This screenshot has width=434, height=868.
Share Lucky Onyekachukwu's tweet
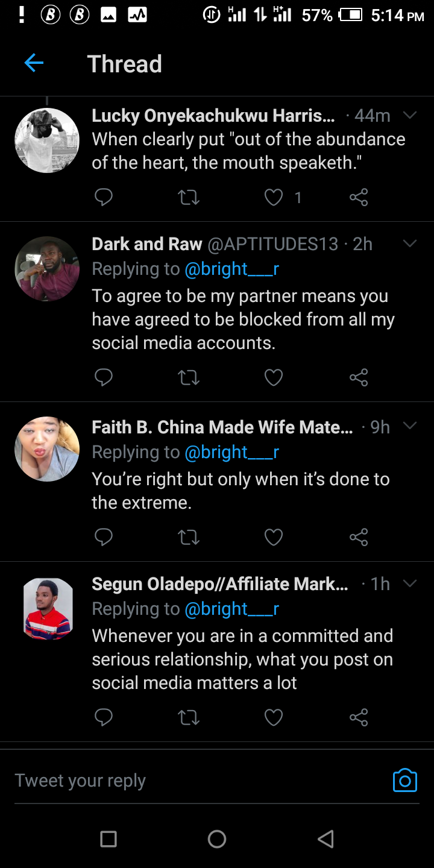(x=359, y=197)
